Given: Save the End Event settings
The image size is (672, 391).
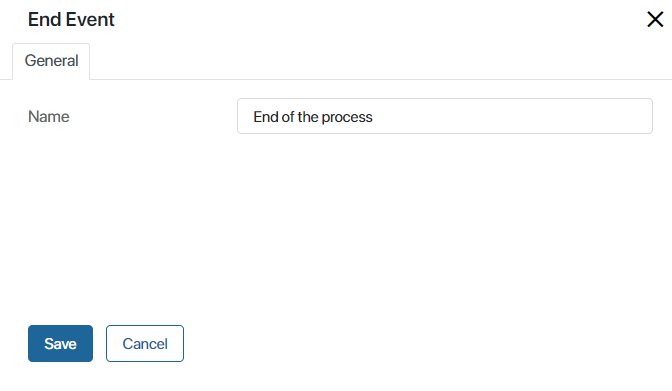Looking at the screenshot, I should tap(60, 343).
